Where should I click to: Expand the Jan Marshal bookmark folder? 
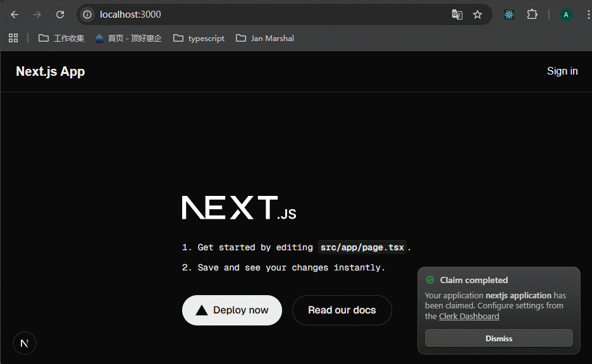point(264,38)
